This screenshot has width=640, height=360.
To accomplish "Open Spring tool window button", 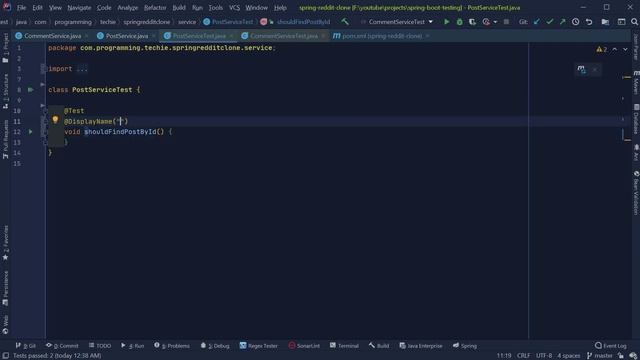I will 465,346.
